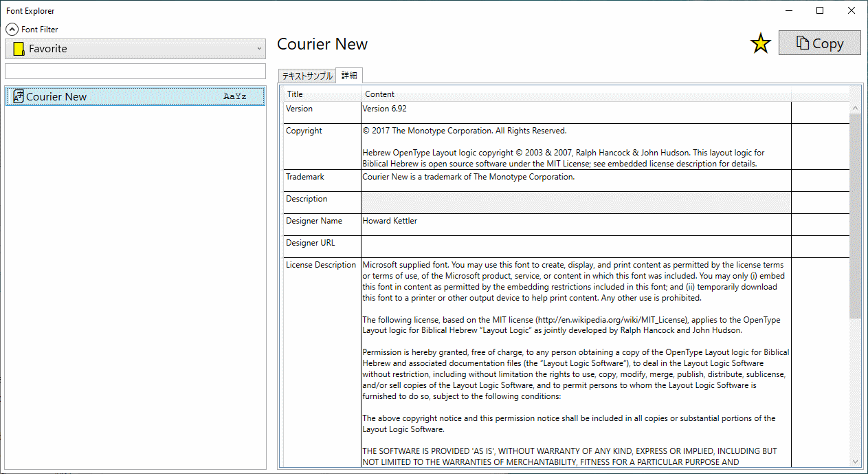Select the 詳細 tab
Screen dimensions: 868x474
(350, 76)
